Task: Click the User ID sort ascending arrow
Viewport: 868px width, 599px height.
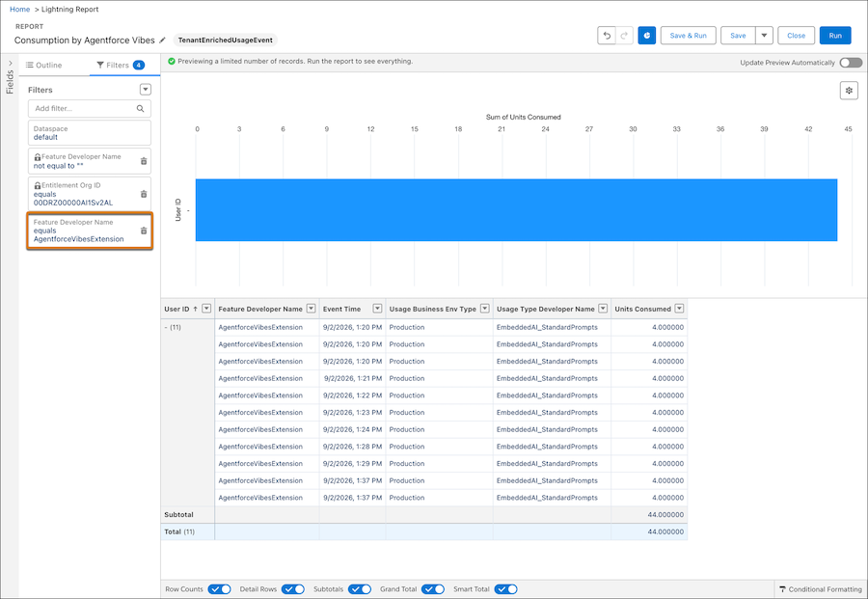Action: tap(196, 309)
